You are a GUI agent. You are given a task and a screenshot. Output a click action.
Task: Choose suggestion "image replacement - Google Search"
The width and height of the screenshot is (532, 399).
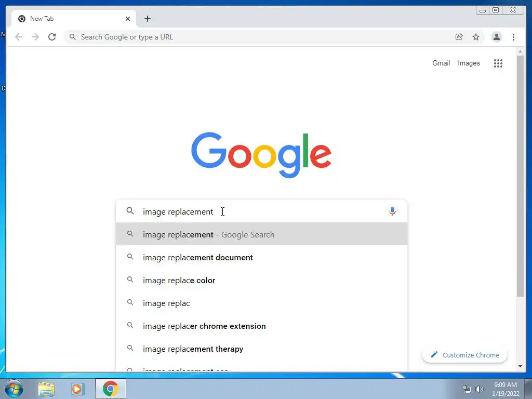(x=261, y=234)
